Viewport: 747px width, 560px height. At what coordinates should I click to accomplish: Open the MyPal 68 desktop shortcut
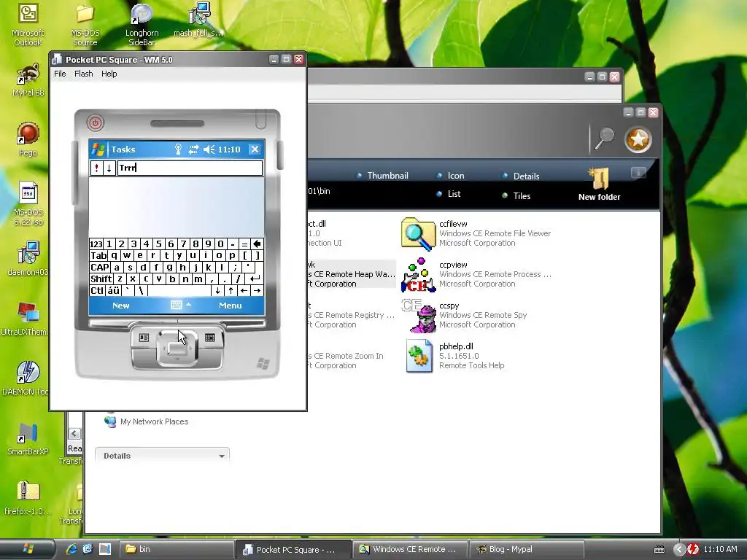28,80
